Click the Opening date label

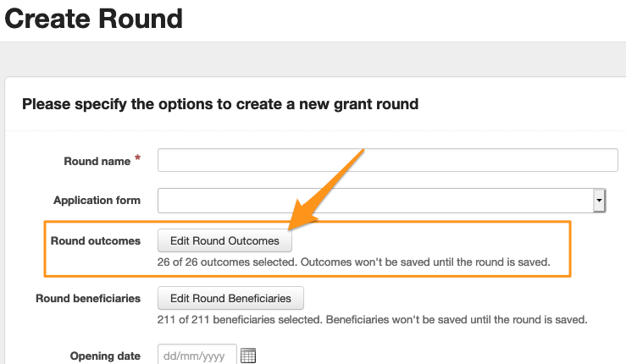(x=105, y=356)
